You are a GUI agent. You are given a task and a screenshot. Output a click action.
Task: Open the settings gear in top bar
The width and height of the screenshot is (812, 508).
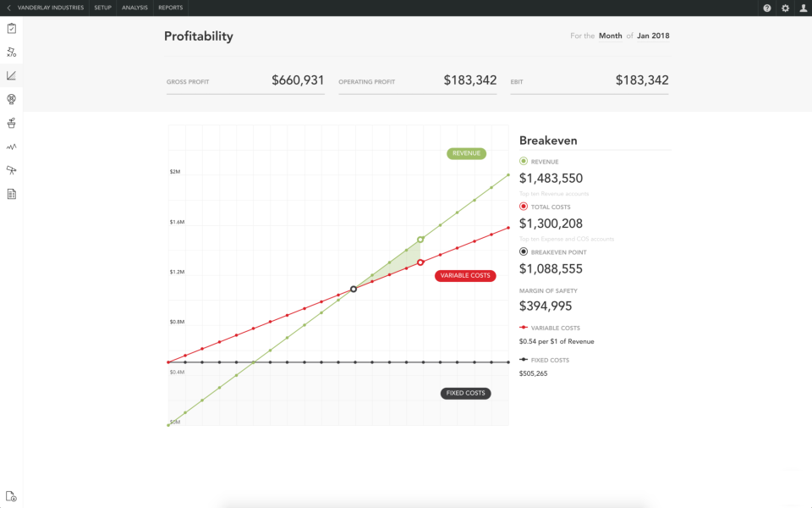[785, 8]
